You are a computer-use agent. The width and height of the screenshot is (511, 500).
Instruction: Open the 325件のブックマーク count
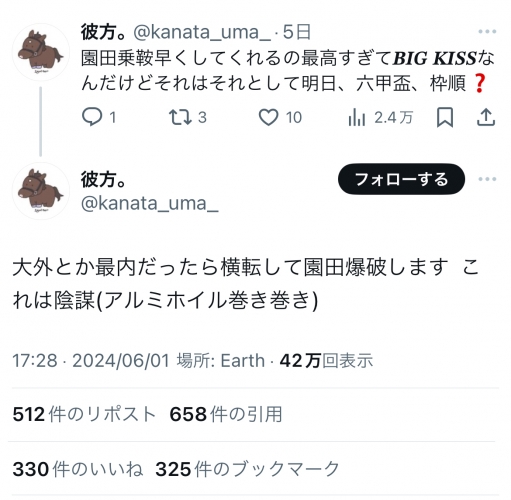tap(247, 469)
